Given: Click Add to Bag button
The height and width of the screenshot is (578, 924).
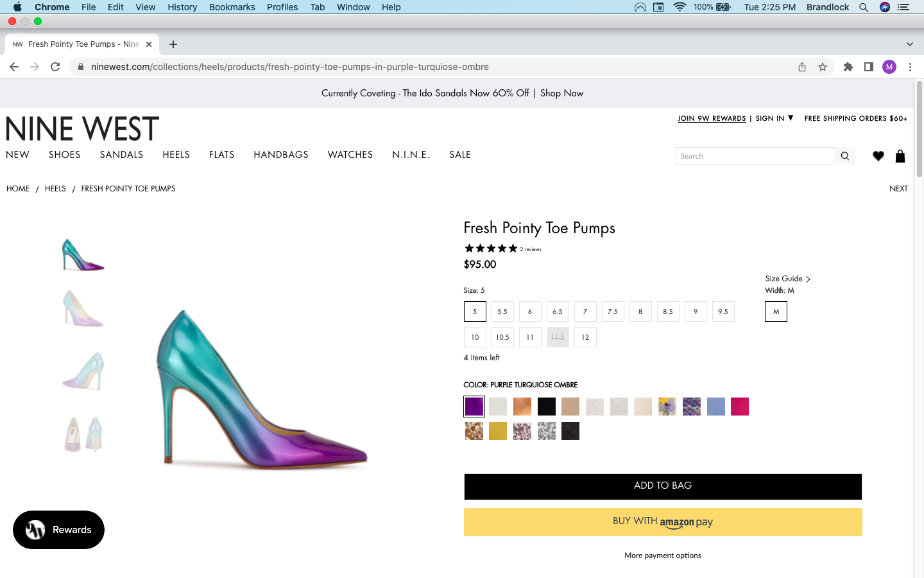Looking at the screenshot, I should click(663, 486).
